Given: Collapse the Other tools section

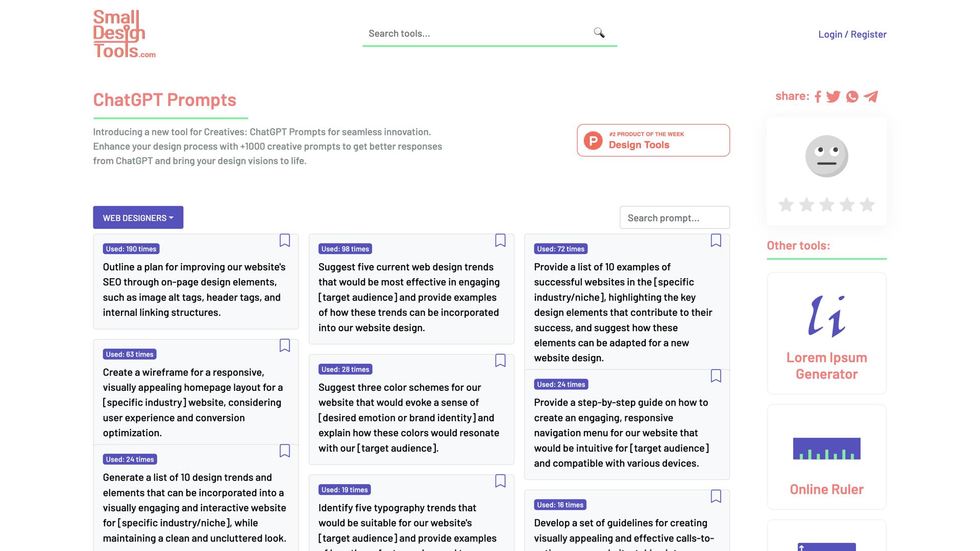Looking at the screenshot, I should (798, 245).
